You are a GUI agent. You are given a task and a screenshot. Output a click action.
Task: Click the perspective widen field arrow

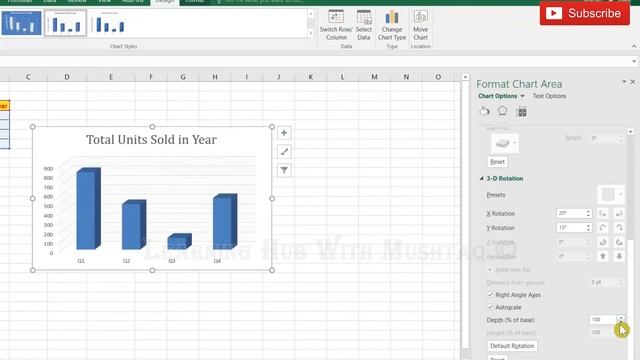619,256
